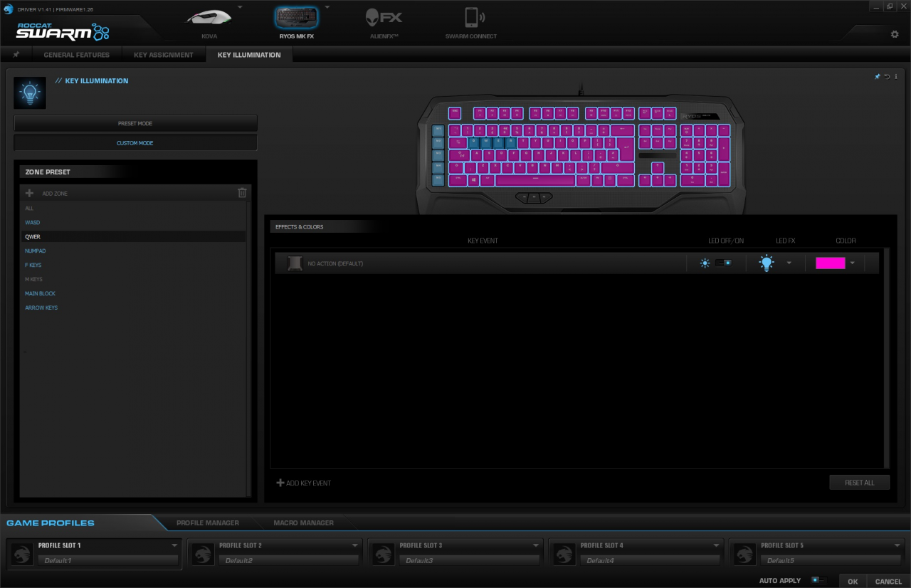This screenshot has width=911, height=588.
Task: Switch to the General Features tab
Action: point(76,55)
